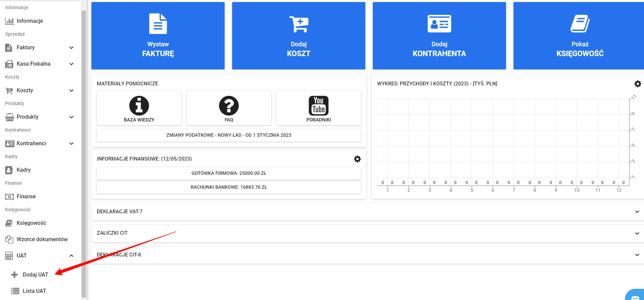Select Lista UAT submenu entry
This screenshot has height=300, width=644.
[x=34, y=291]
